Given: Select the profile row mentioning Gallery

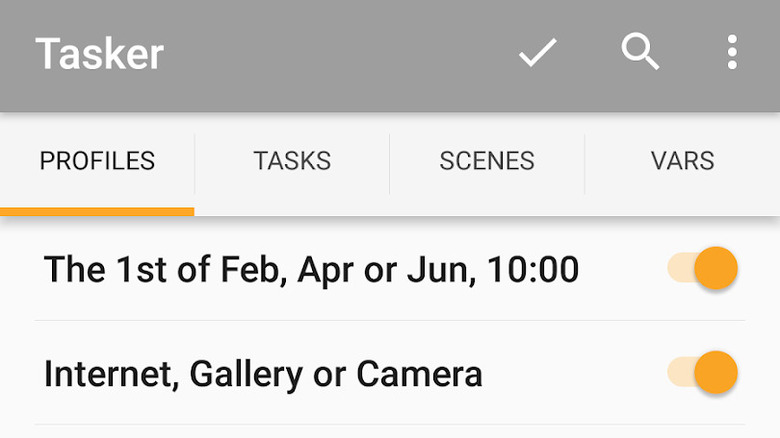Looking at the screenshot, I should [263, 373].
